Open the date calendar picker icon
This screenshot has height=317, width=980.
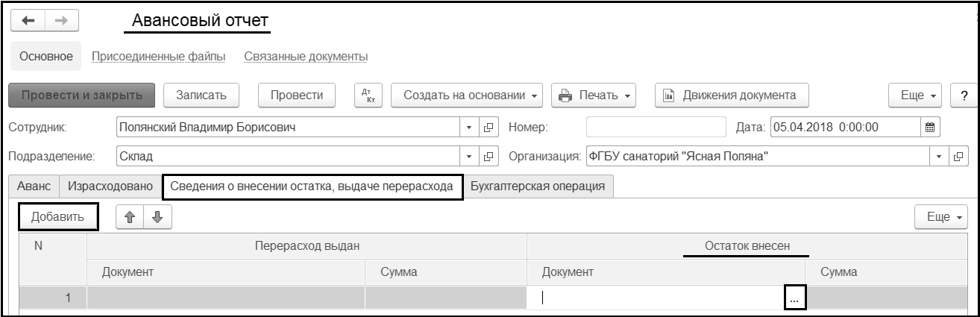click(929, 127)
